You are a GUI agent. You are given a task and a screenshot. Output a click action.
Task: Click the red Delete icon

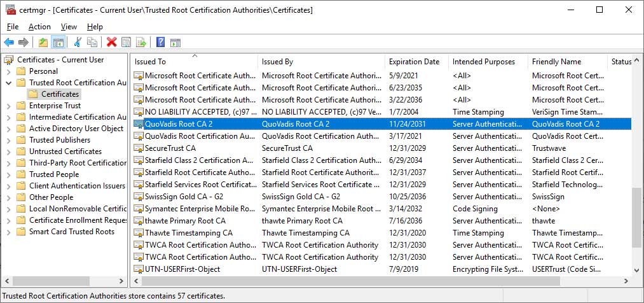(112, 43)
